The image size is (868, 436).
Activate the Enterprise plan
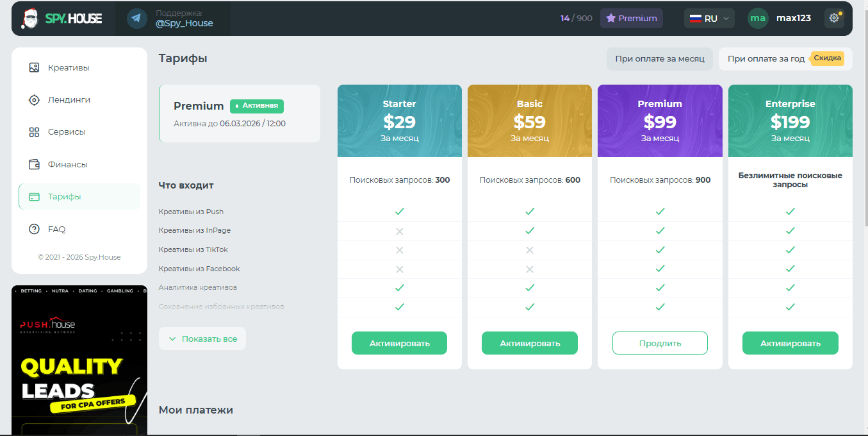tap(790, 343)
